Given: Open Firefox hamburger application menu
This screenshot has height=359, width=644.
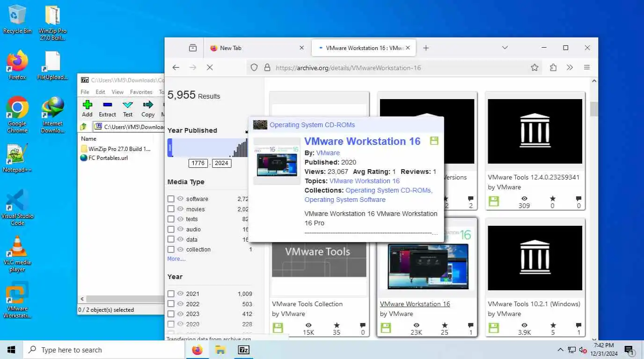Looking at the screenshot, I should coord(587,67).
